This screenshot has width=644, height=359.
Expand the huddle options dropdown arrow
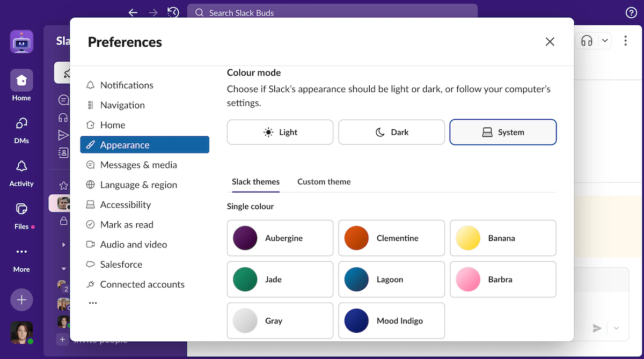point(605,41)
